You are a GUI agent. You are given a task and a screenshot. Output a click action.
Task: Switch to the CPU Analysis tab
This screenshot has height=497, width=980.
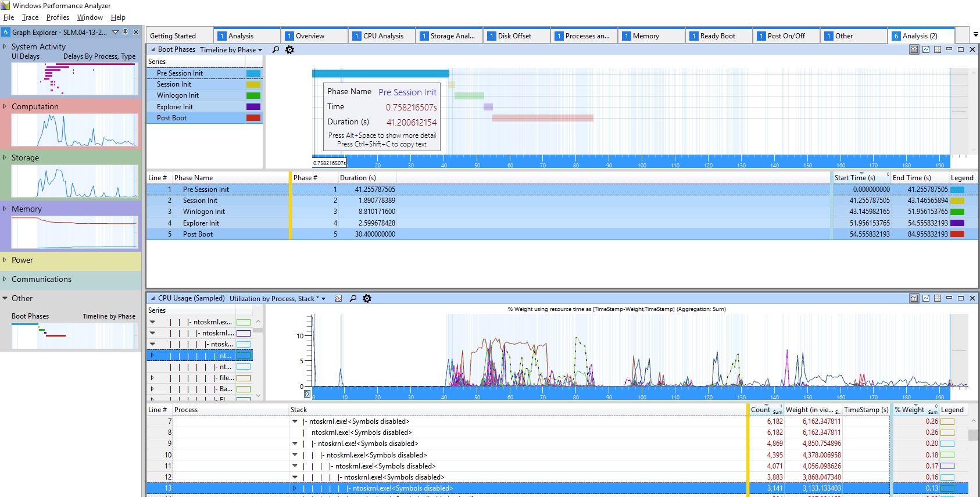pyautogui.click(x=382, y=36)
